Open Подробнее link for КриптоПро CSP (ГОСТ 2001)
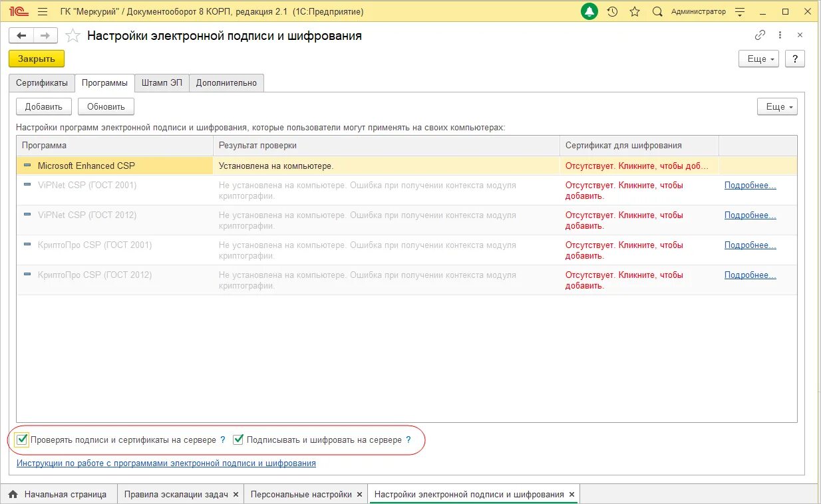 click(x=750, y=245)
